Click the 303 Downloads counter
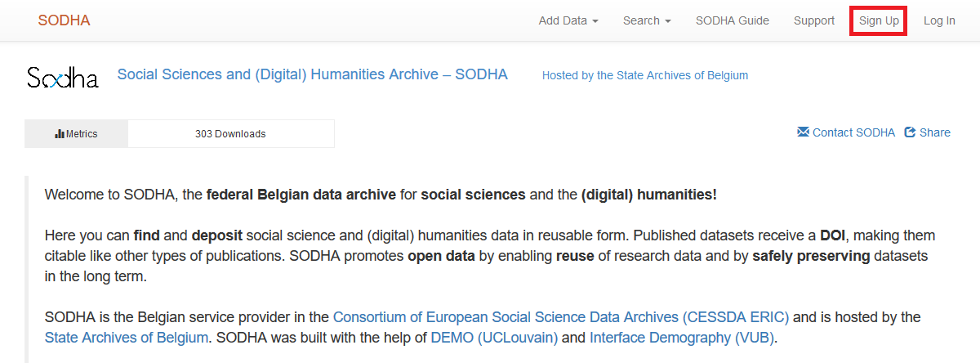This screenshot has height=363, width=980. click(230, 134)
